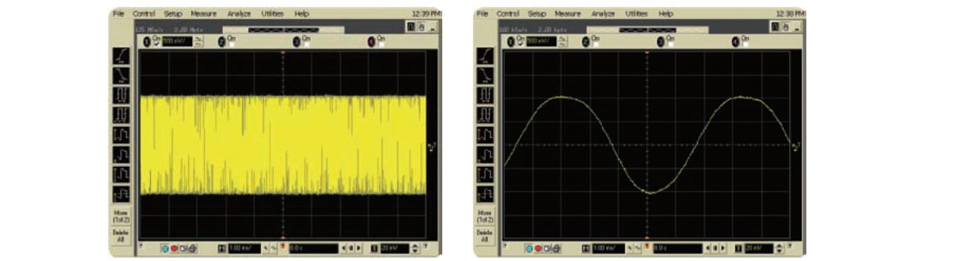Image resolution: width=980 pixels, height=261 pixels.
Task: Click the 1.00 ms/ timebase field, sine-wave window
Action: 608,248
